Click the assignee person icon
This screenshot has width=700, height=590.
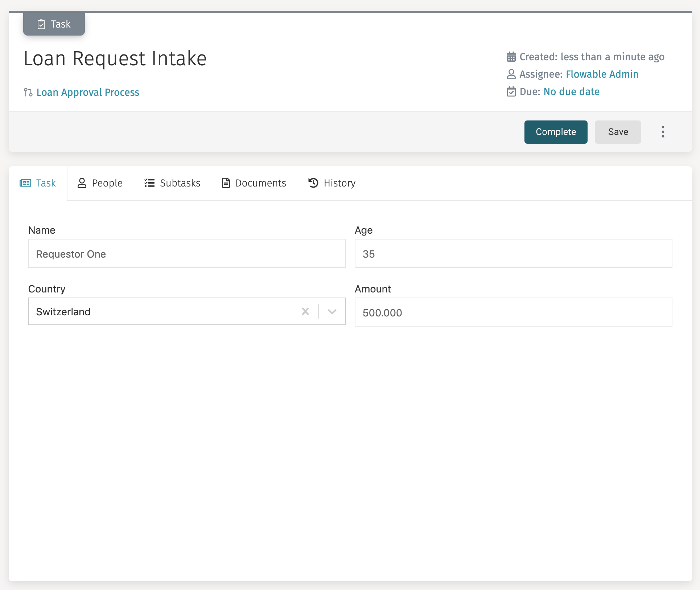pyautogui.click(x=511, y=74)
